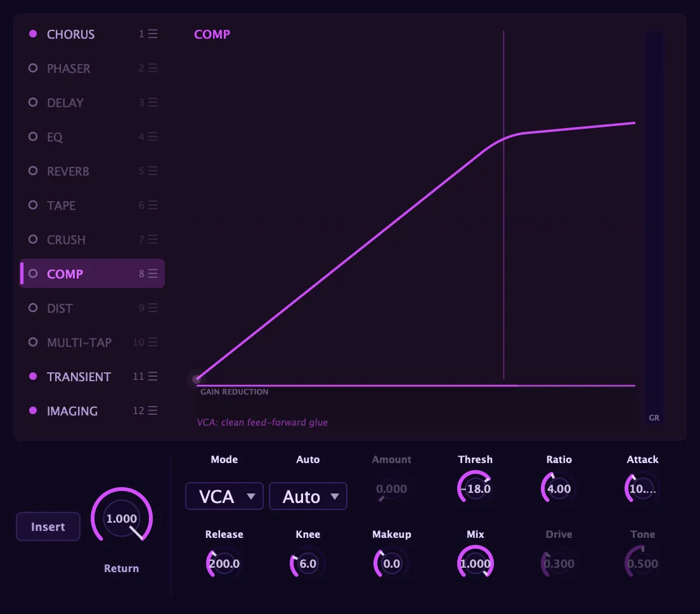The width and height of the screenshot is (700, 614).
Task: Select the PHASER effect slot
Action: pos(93,69)
